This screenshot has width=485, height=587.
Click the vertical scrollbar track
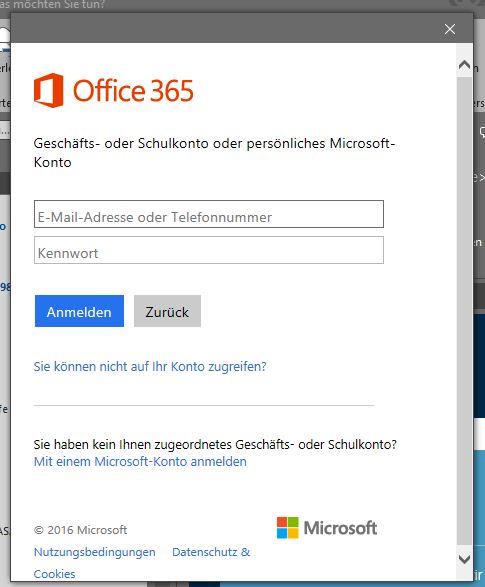pos(464,312)
